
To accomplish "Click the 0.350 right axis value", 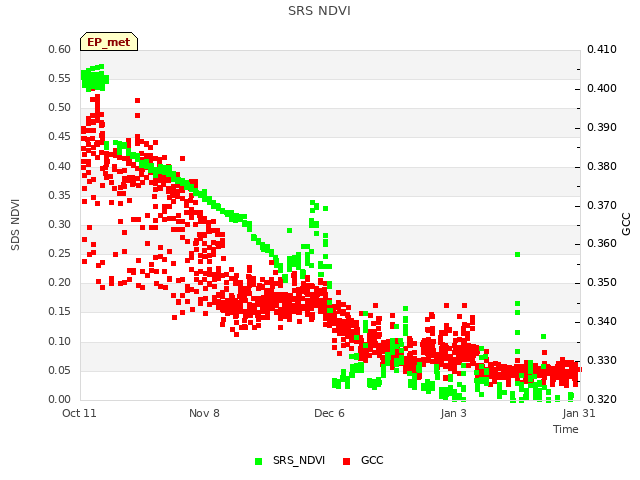I will click(x=602, y=282).
